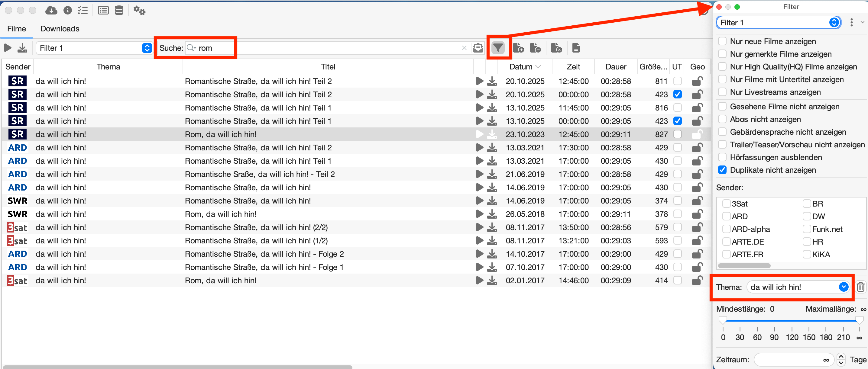
Task: Select the Filme tab
Action: tap(17, 29)
